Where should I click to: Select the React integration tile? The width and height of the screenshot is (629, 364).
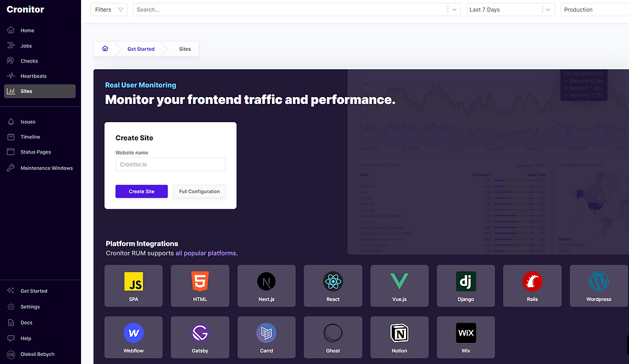[333, 286]
